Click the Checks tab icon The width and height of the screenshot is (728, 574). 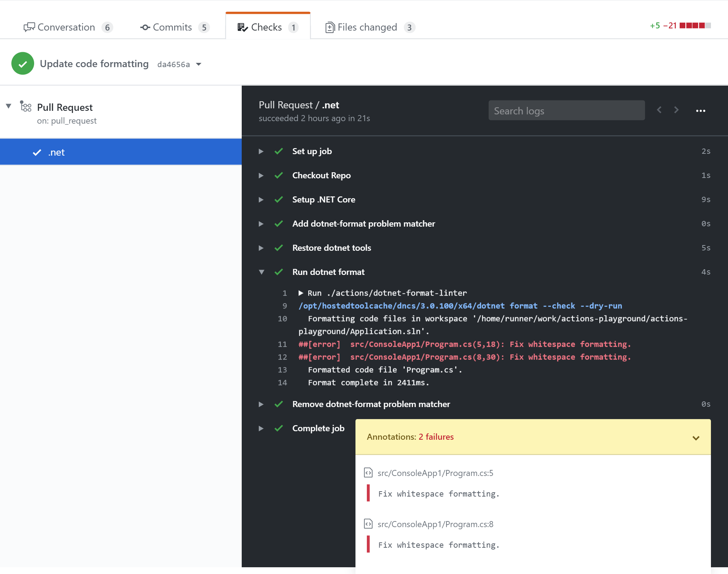(x=242, y=27)
